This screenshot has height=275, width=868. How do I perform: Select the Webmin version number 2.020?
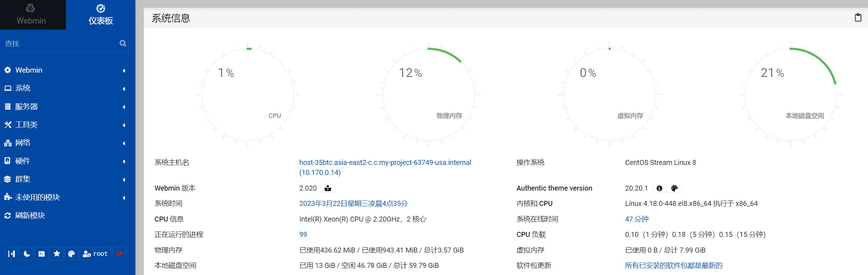308,188
